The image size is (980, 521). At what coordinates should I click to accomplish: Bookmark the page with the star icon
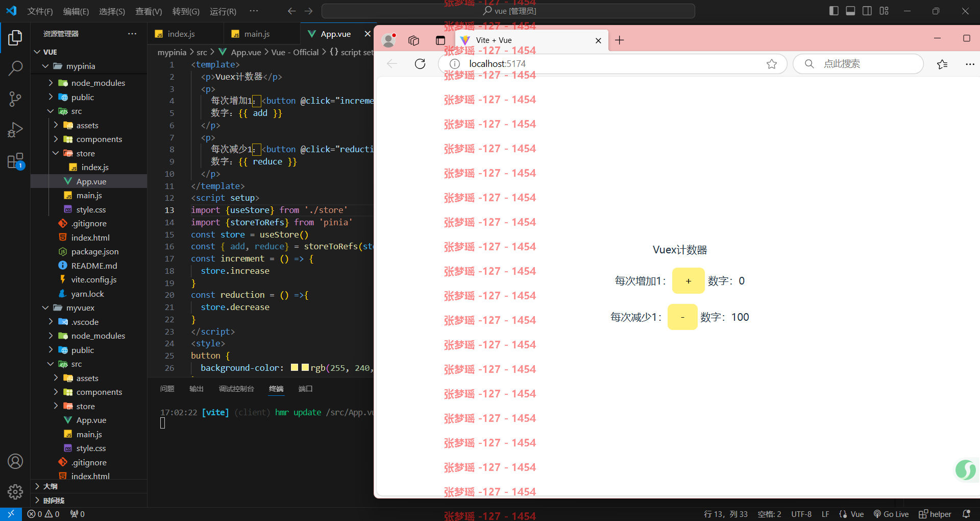[x=772, y=64]
